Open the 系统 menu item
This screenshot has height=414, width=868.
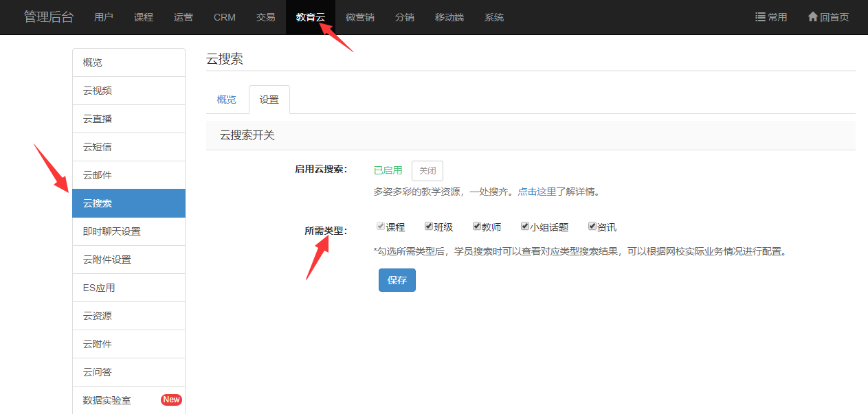[x=494, y=17]
